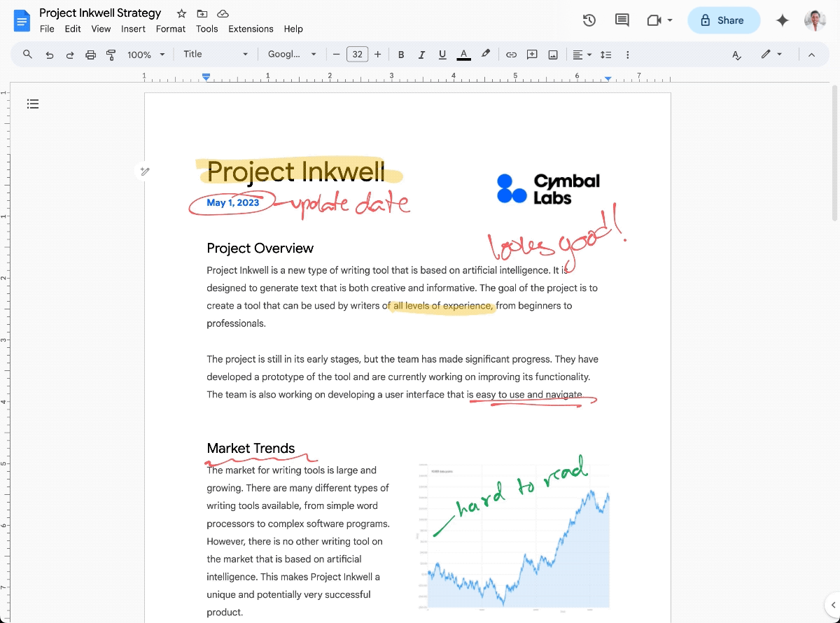
Task: Open the font family dropdown
Action: pyautogui.click(x=292, y=55)
